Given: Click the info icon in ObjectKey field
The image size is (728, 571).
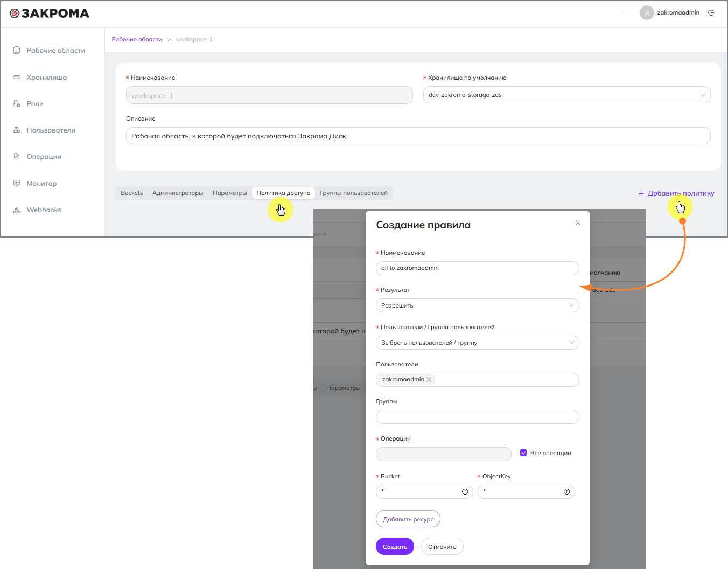Looking at the screenshot, I should [566, 491].
